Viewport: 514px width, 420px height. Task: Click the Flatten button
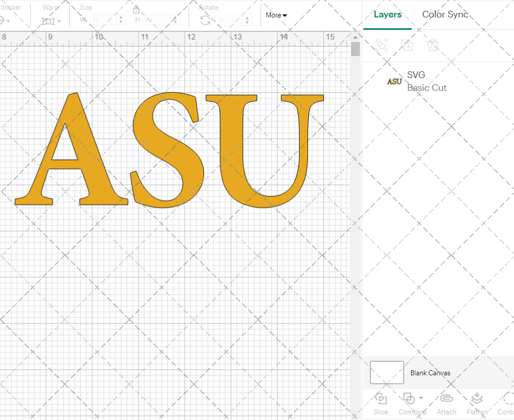click(477, 404)
